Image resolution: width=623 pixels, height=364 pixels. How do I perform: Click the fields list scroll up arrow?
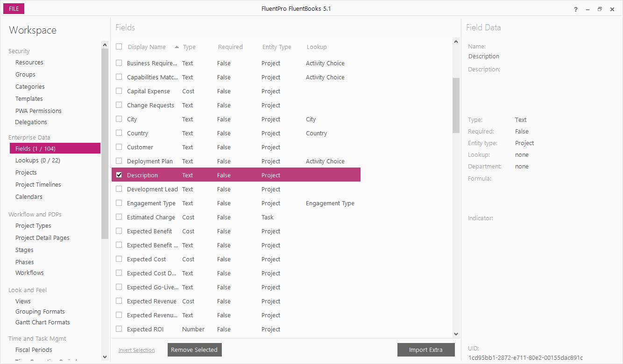tap(456, 42)
